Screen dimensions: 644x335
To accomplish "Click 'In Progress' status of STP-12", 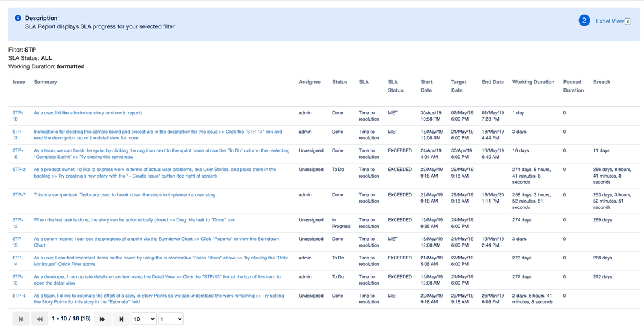I will 341,223.
